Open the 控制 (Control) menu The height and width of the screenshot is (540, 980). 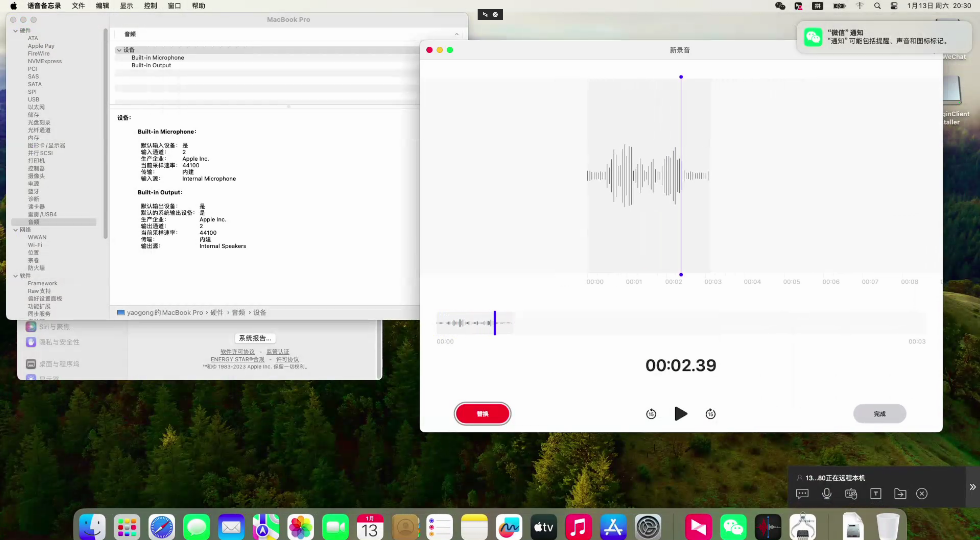(x=150, y=6)
